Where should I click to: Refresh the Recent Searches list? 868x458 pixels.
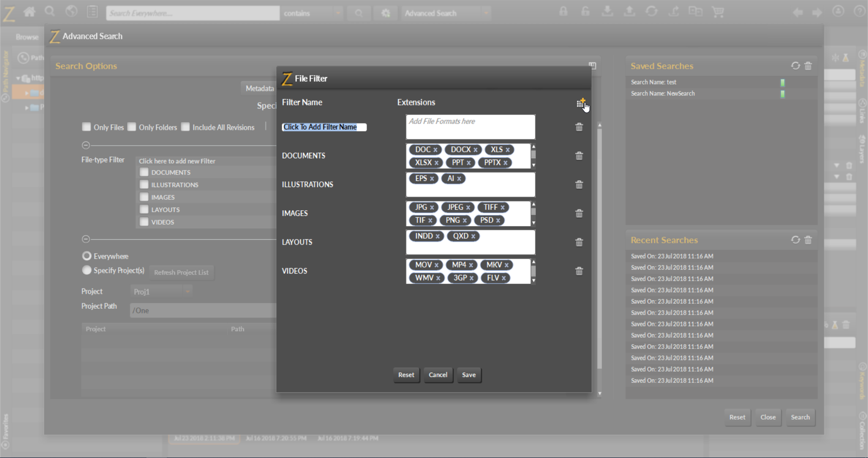coord(796,240)
